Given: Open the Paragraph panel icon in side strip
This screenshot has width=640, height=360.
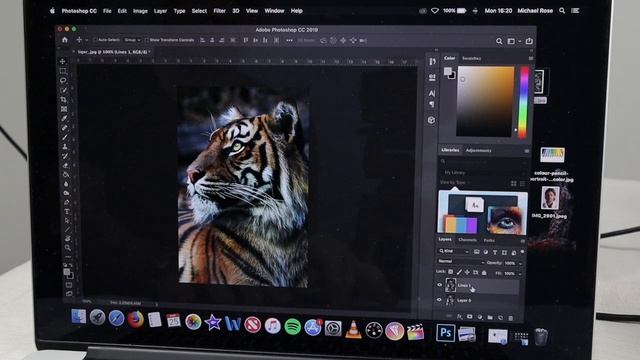Looking at the screenshot, I should coord(432,104).
